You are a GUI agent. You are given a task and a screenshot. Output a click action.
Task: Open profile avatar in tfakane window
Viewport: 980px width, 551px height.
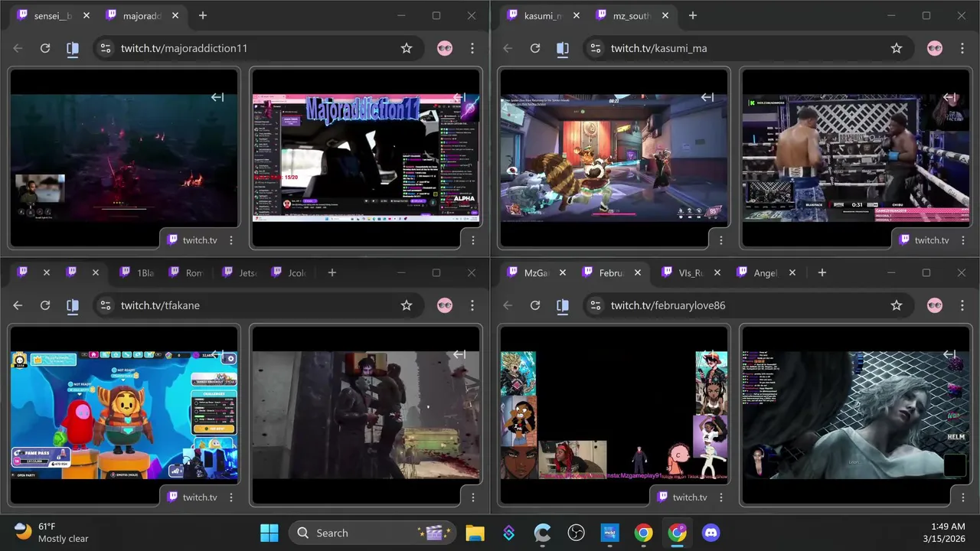pyautogui.click(x=445, y=305)
